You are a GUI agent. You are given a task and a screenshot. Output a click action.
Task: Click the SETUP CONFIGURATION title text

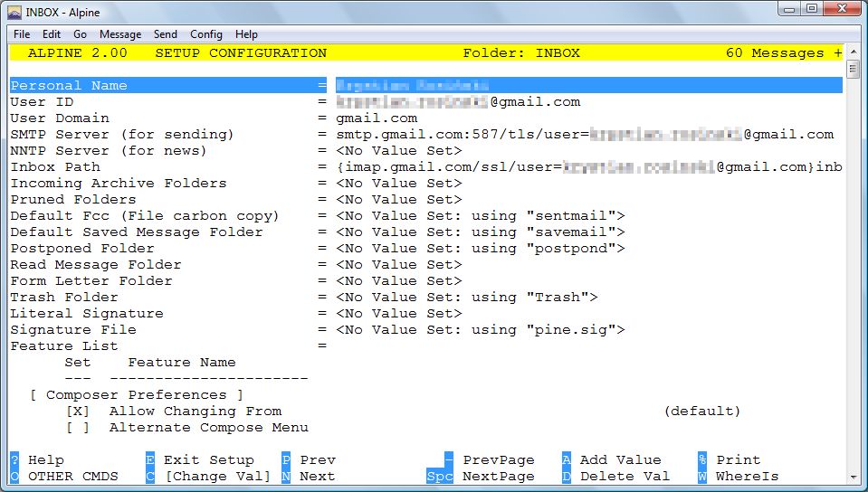point(241,53)
